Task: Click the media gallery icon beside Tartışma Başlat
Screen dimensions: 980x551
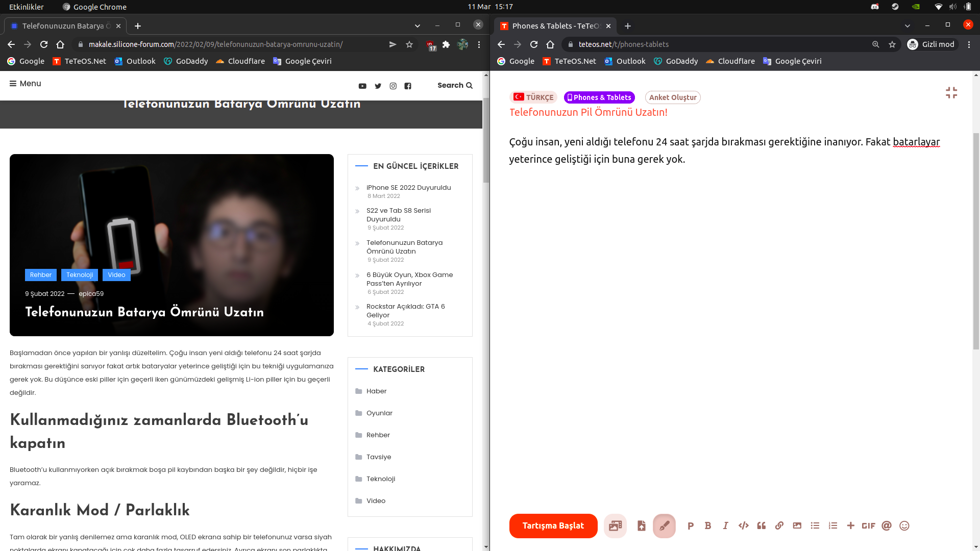Action: 616,525
